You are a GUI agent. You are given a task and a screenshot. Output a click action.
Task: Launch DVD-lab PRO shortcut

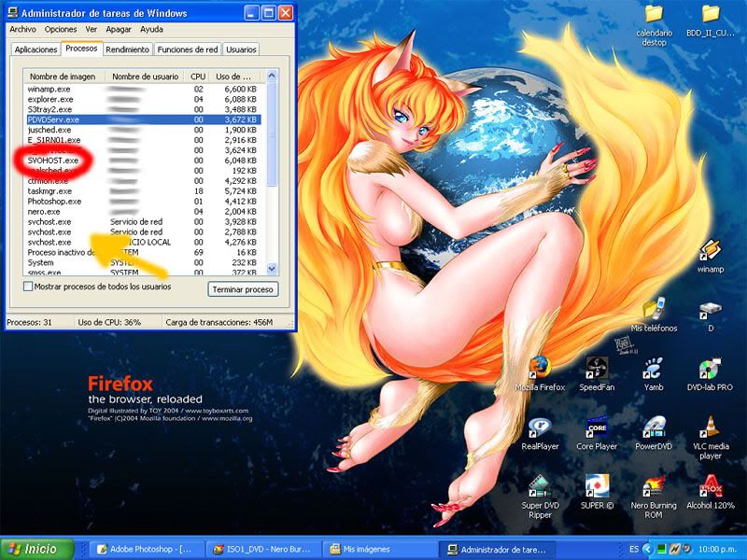pos(710,373)
